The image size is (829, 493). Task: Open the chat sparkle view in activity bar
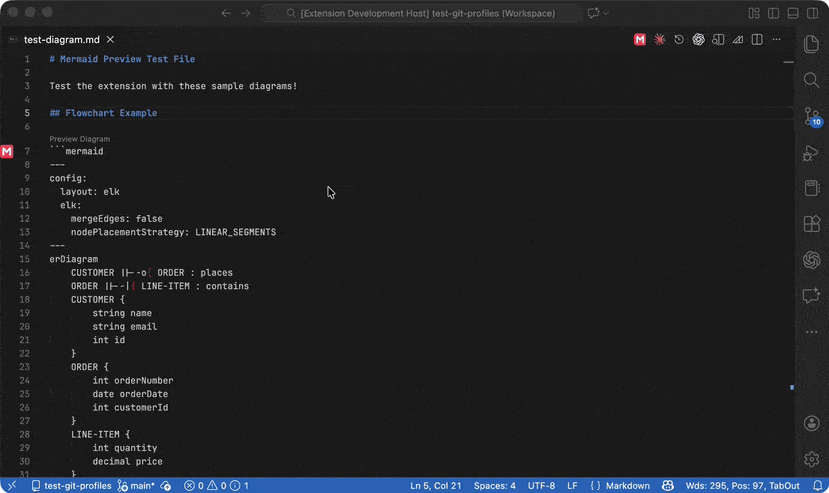coord(812,295)
